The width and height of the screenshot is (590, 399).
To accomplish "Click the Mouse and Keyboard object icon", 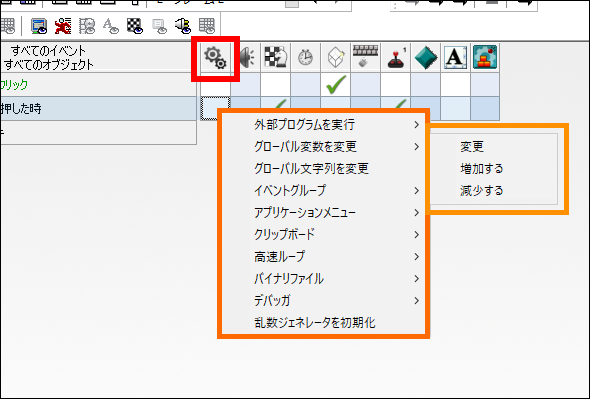I will pyautogui.click(x=365, y=56).
